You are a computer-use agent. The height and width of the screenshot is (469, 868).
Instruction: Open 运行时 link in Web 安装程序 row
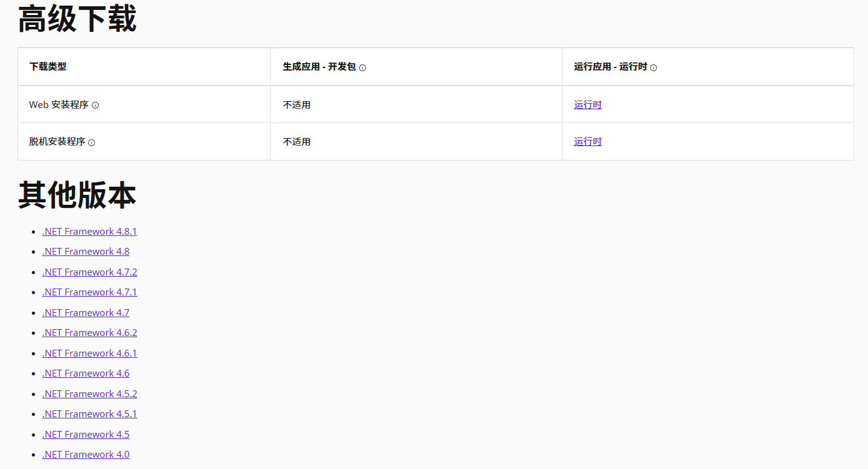point(588,104)
